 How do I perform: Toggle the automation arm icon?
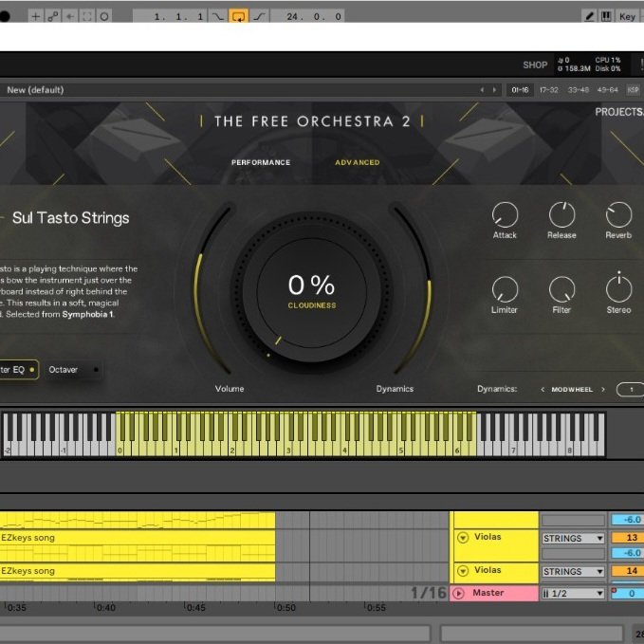pyautogui.click(x=53, y=16)
